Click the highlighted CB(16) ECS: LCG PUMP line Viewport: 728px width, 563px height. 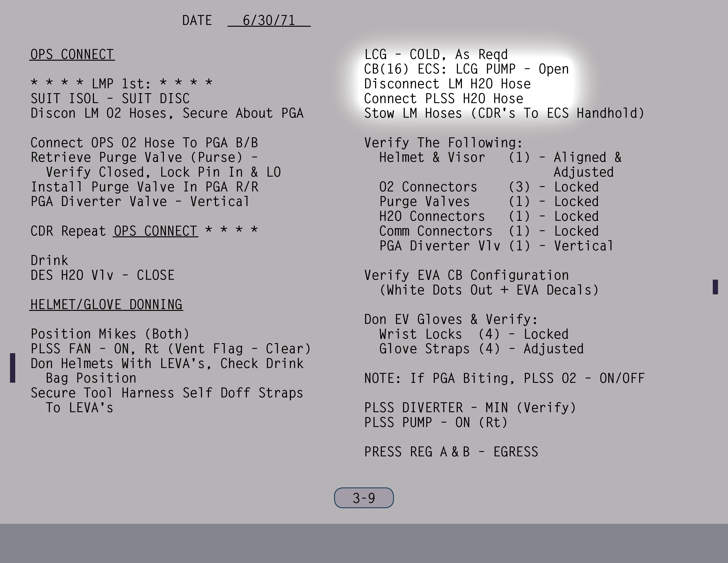point(466,69)
